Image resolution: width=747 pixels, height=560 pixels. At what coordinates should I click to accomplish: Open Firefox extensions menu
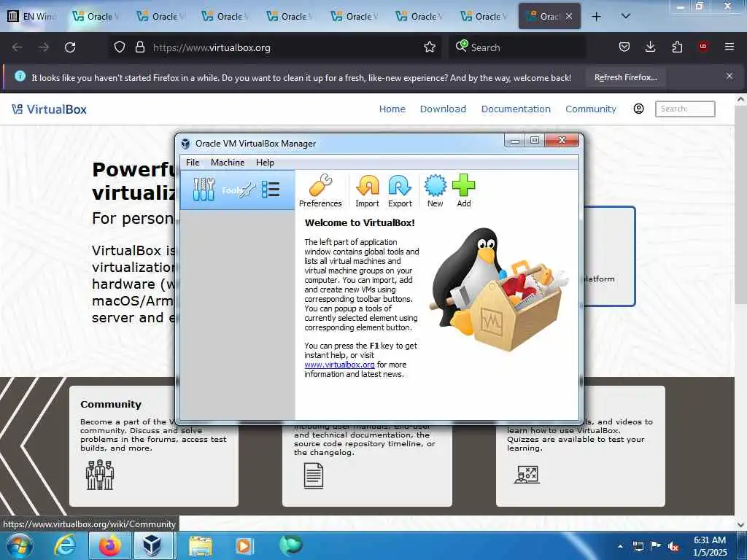click(x=677, y=47)
